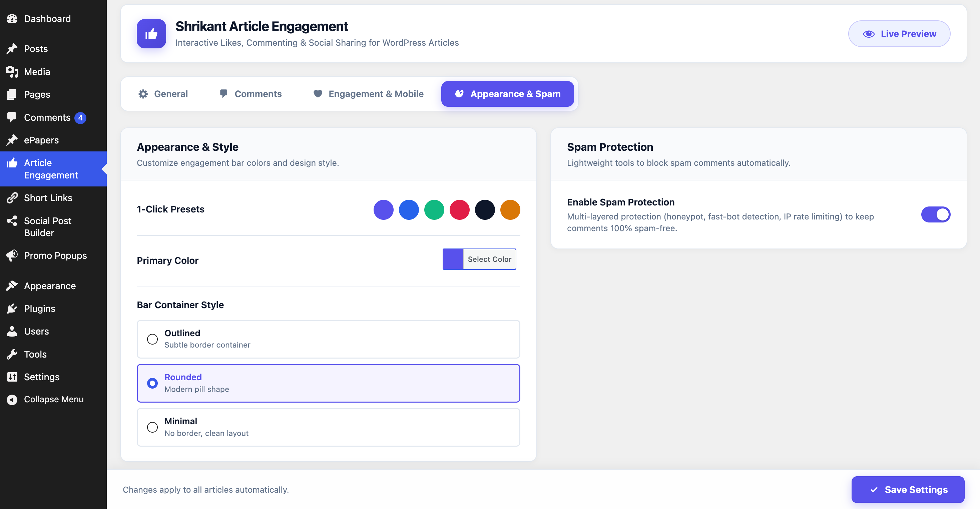Click the Comments speech bubble icon in sidebar
The width and height of the screenshot is (980, 509).
[x=12, y=117]
